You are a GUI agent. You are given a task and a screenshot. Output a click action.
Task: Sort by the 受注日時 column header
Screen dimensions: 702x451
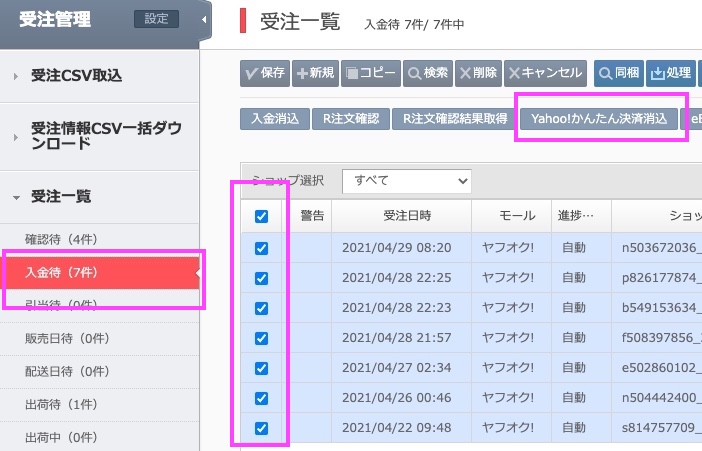tap(400, 216)
